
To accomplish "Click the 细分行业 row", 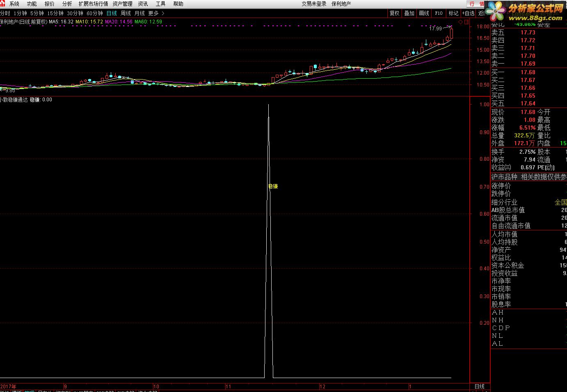I will 529,202.
